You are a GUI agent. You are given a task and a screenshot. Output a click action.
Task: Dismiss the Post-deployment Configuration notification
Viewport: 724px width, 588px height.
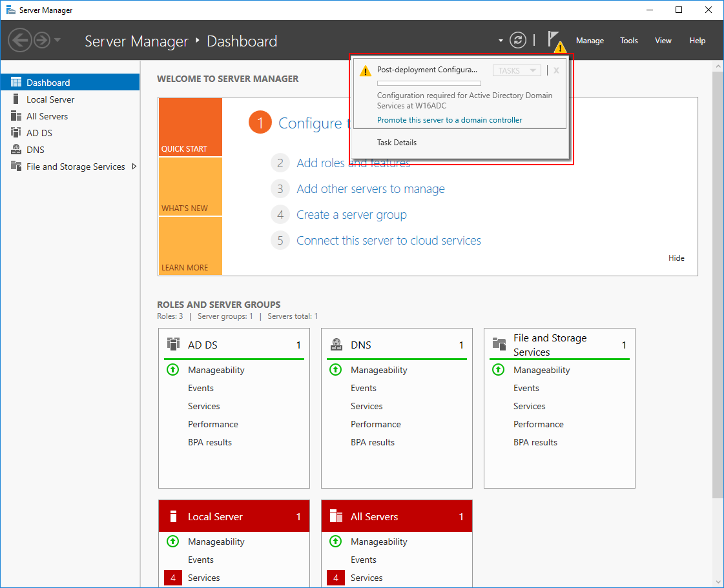(556, 70)
